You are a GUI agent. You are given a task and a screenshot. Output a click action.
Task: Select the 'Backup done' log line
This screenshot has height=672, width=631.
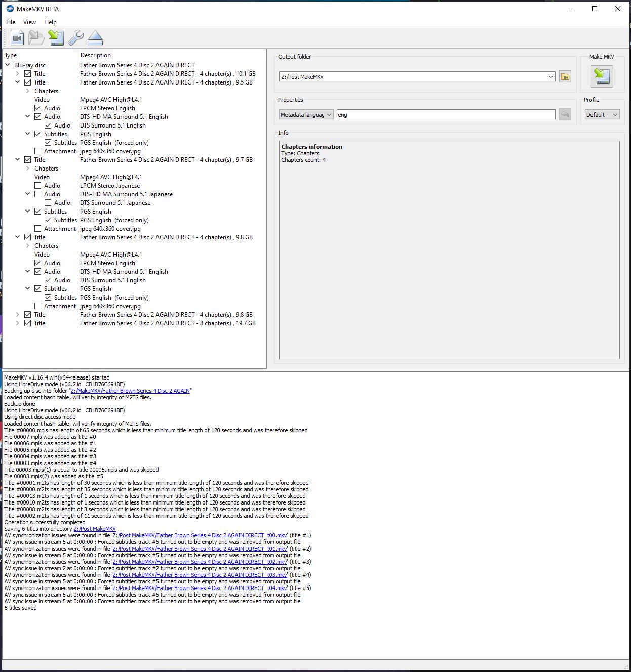(x=20, y=404)
